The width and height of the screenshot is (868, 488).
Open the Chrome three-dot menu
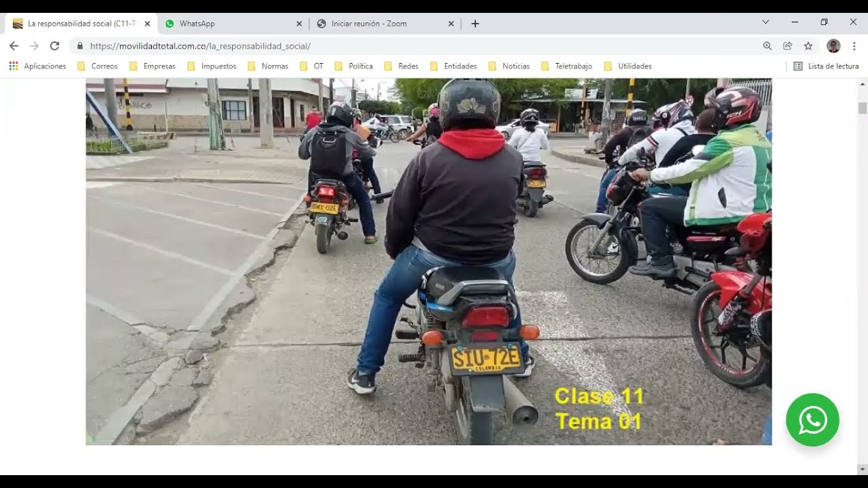tap(854, 46)
